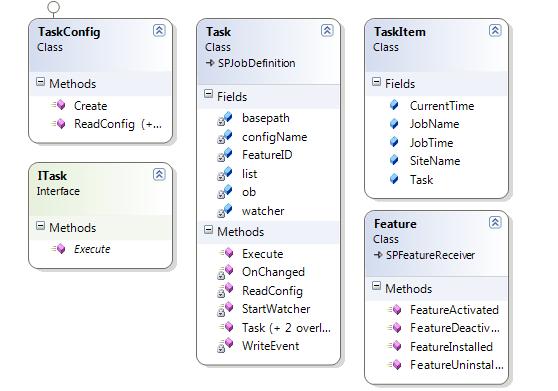Click the StartWatcher private method icon
This screenshot has width=558, height=391.
(225, 309)
